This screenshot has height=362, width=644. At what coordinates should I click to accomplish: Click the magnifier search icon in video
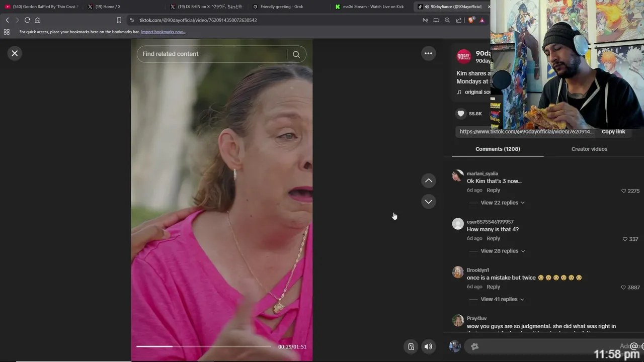coord(296,54)
